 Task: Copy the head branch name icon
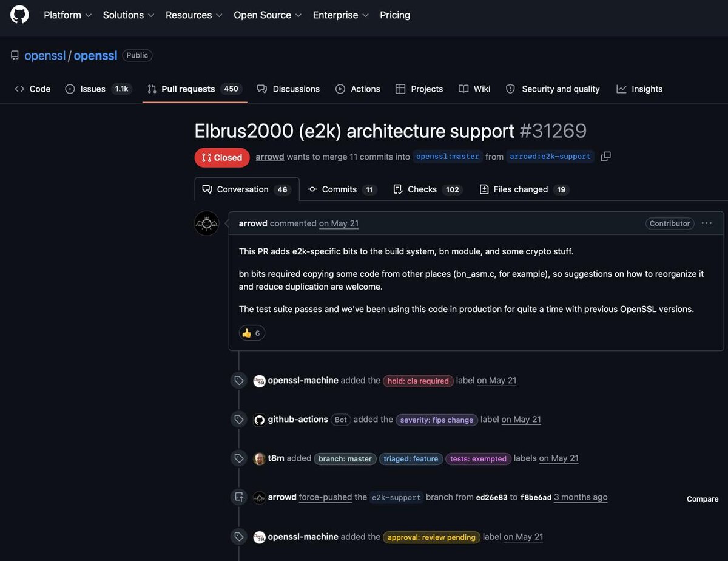605,157
